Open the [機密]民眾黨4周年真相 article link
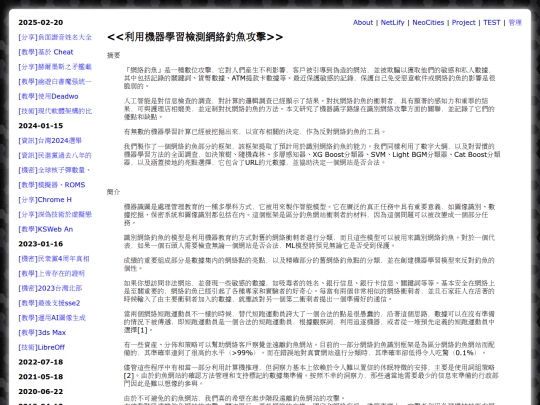Viewport: 540px width, 405px height. click(54, 259)
